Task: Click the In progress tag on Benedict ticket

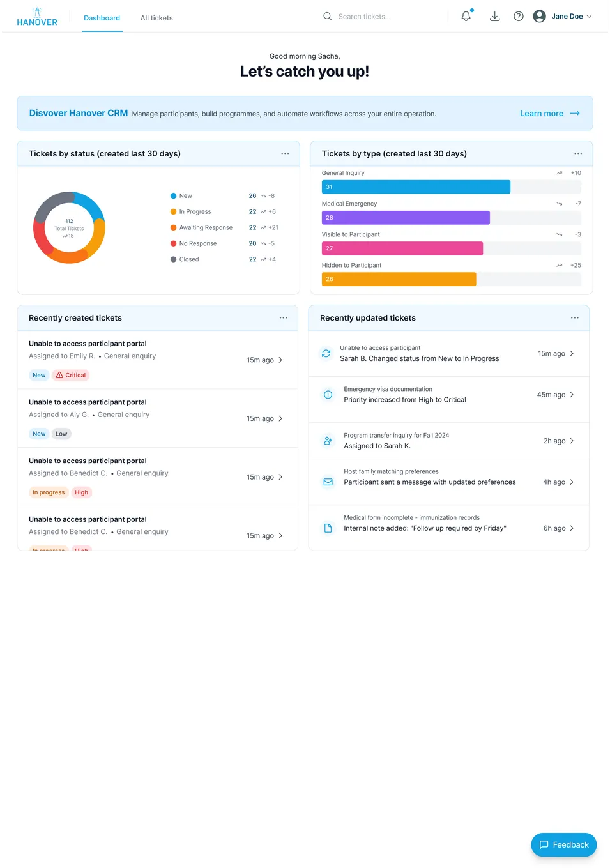Action: [x=49, y=492]
